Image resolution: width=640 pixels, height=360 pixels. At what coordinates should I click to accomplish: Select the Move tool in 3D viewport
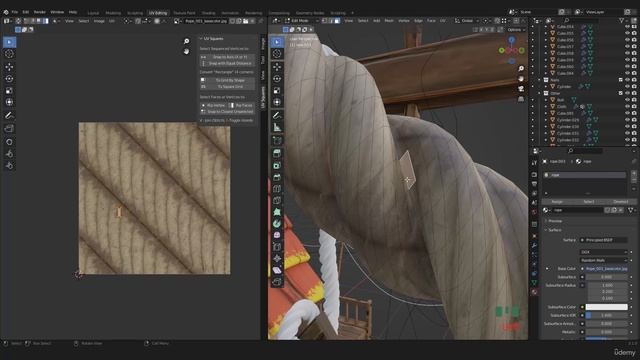point(277,67)
